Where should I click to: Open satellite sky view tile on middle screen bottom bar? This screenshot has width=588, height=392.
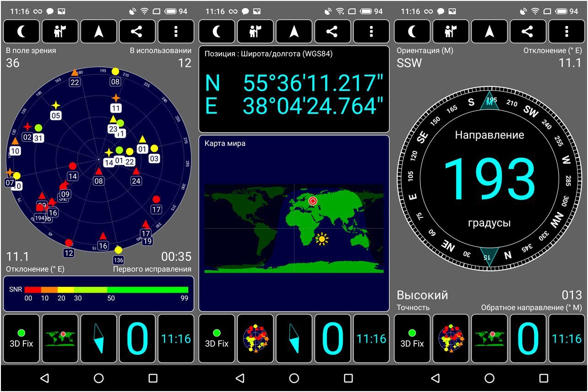[256, 338]
